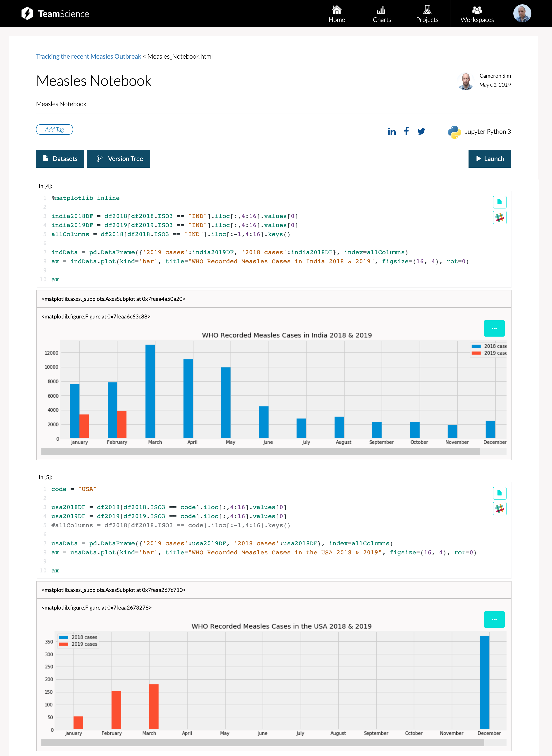Click the TeamScience lightning logo
Screen dimensions: 552x756
pos(27,13)
